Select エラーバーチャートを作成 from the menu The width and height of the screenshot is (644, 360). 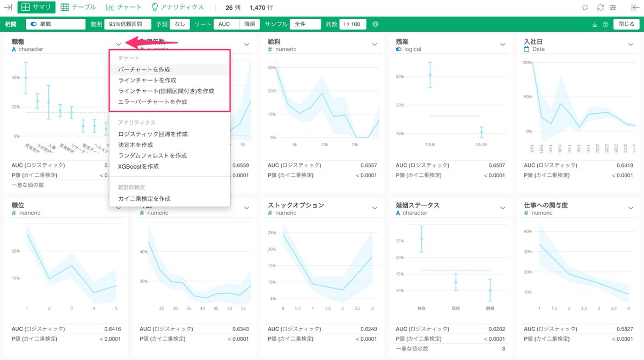pos(170,102)
